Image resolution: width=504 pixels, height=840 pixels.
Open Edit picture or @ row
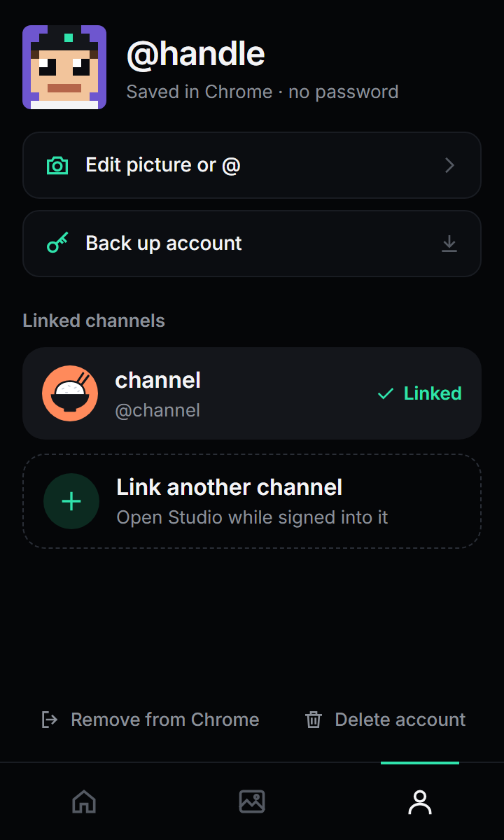[252, 165]
